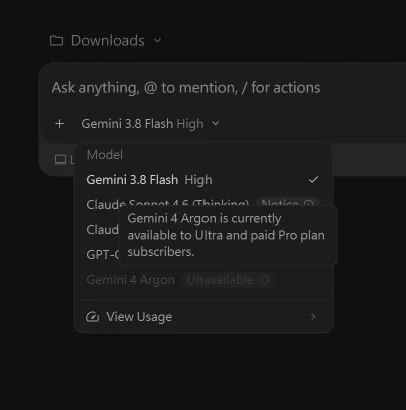Click the plus icon to add attachments

tap(59, 124)
